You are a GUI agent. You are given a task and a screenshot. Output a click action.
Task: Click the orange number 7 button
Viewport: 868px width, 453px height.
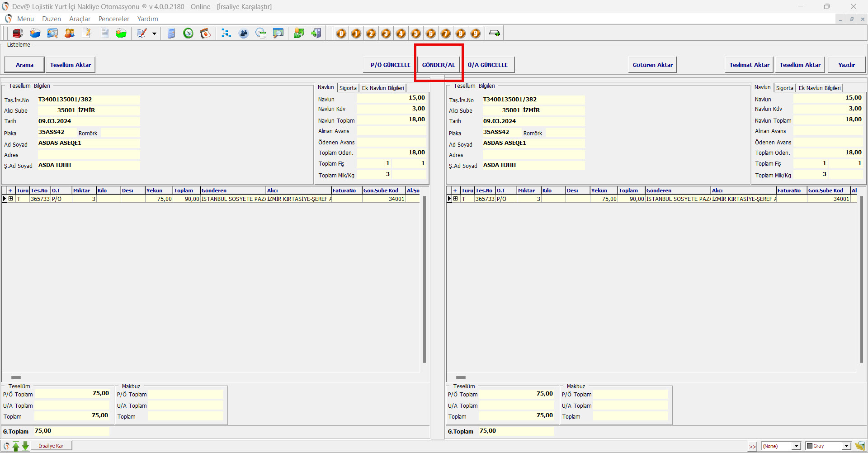pos(446,33)
